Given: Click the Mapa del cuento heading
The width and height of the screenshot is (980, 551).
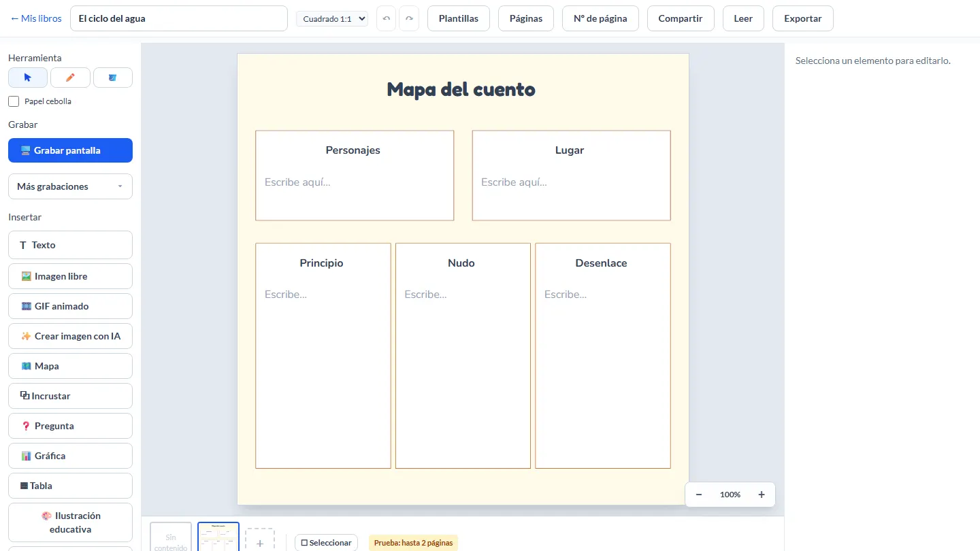Looking at the screenshot, I should coord(461,89).
